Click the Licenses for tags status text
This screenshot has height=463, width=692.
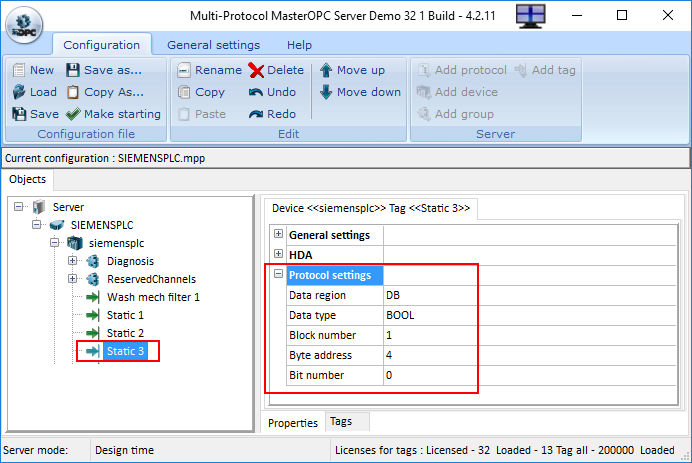[504, 450]
